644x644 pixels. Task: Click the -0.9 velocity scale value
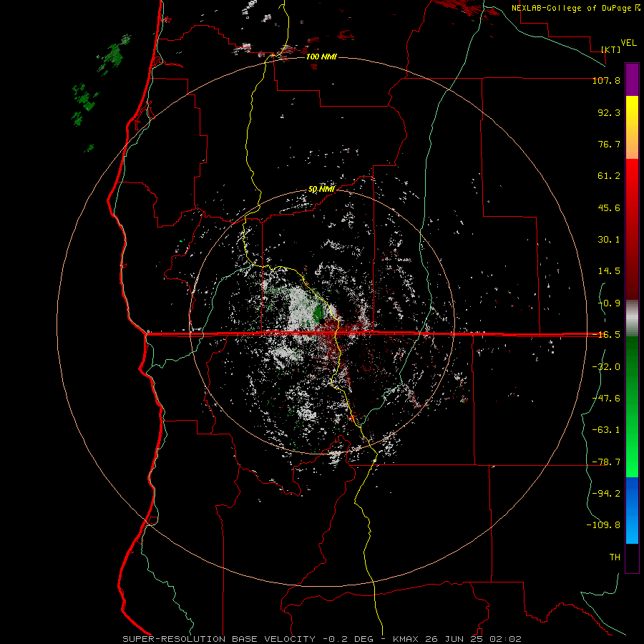[x=609, y=303]
